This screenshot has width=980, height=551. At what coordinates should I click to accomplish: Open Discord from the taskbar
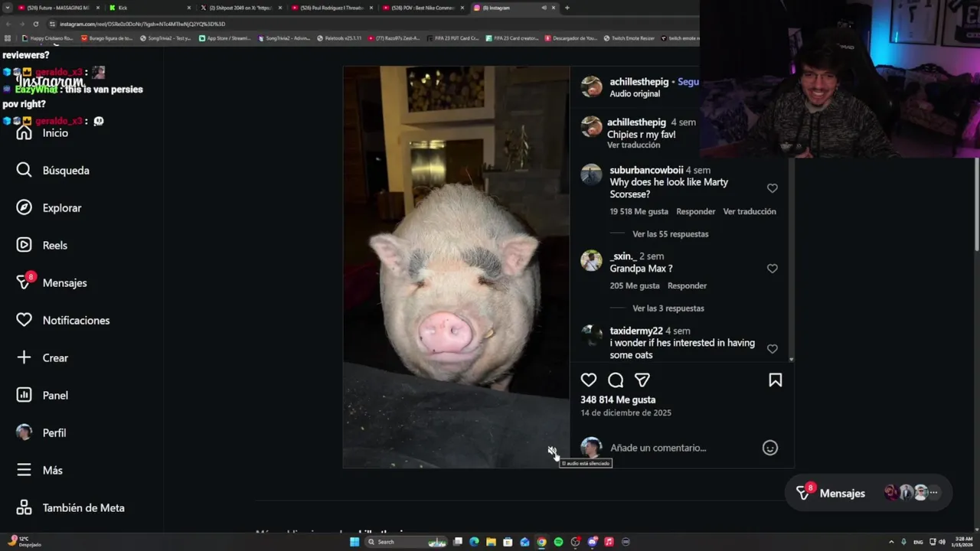click(x=592, y=542)
